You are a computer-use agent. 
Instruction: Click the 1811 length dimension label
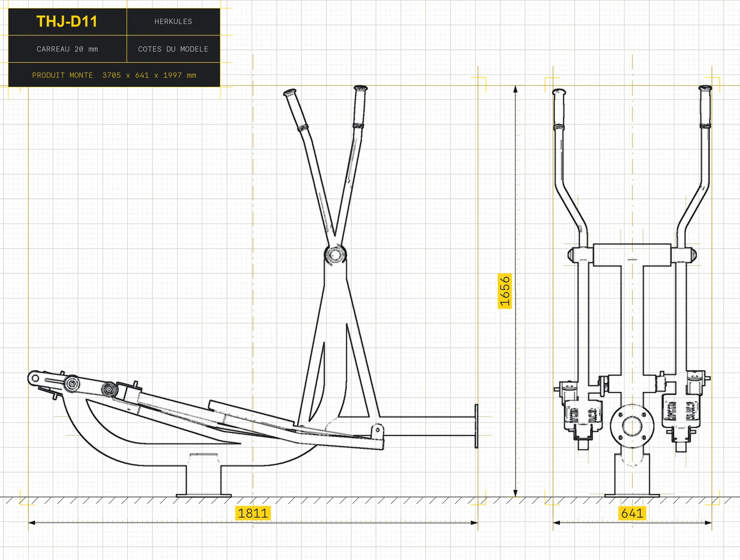(253, 513)
